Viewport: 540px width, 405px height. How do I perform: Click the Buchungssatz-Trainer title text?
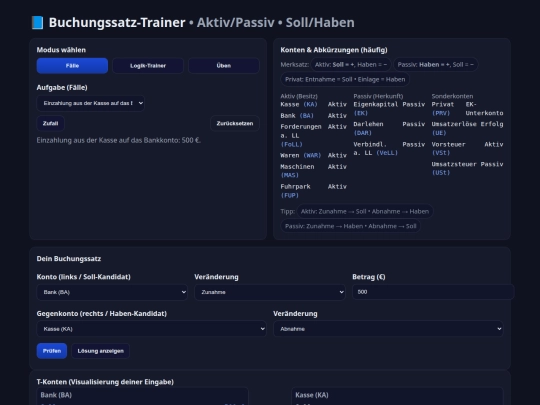coord(117,22)
